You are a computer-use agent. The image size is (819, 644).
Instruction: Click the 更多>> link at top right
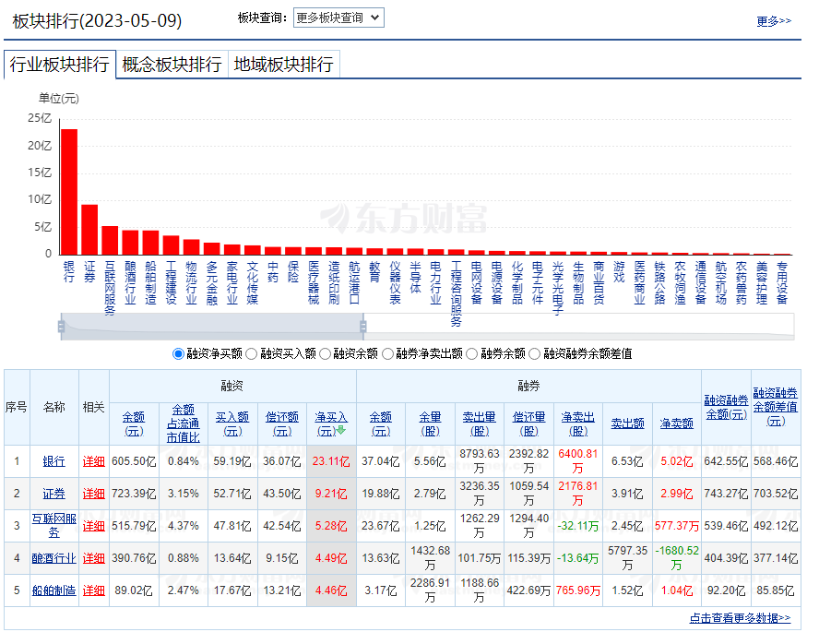pos(773,20)
